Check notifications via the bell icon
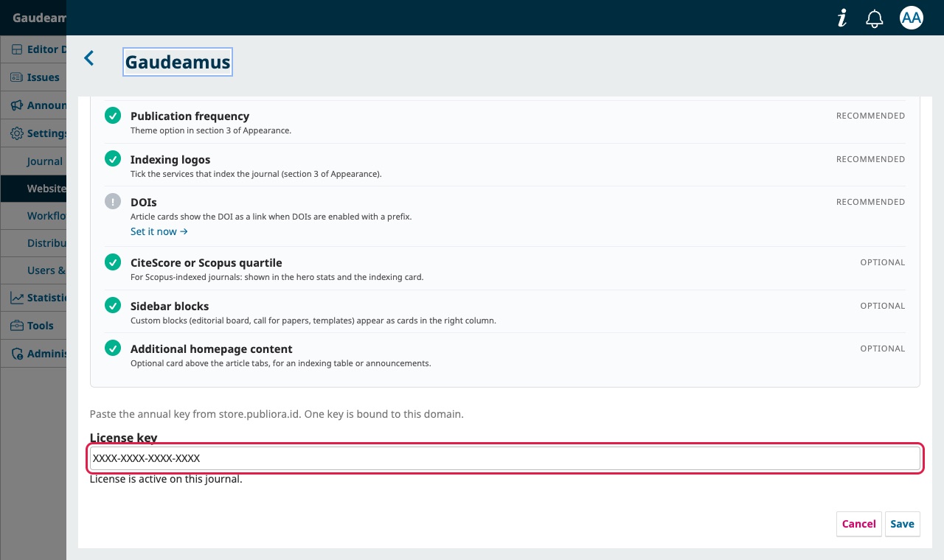944x560 pixels. [x=875, y=18]
